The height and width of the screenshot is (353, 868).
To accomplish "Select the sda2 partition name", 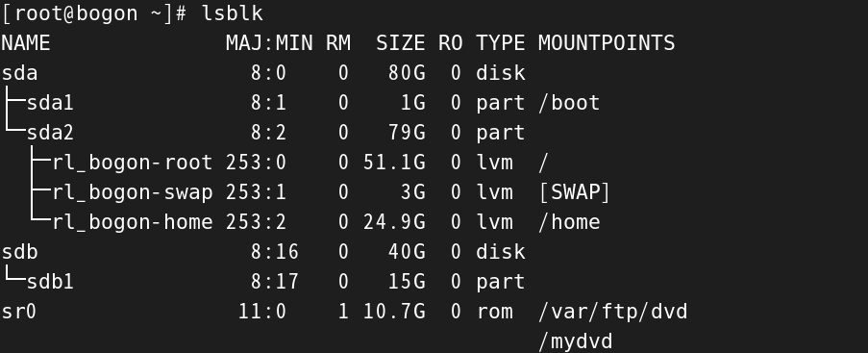I will coord(50,133).
